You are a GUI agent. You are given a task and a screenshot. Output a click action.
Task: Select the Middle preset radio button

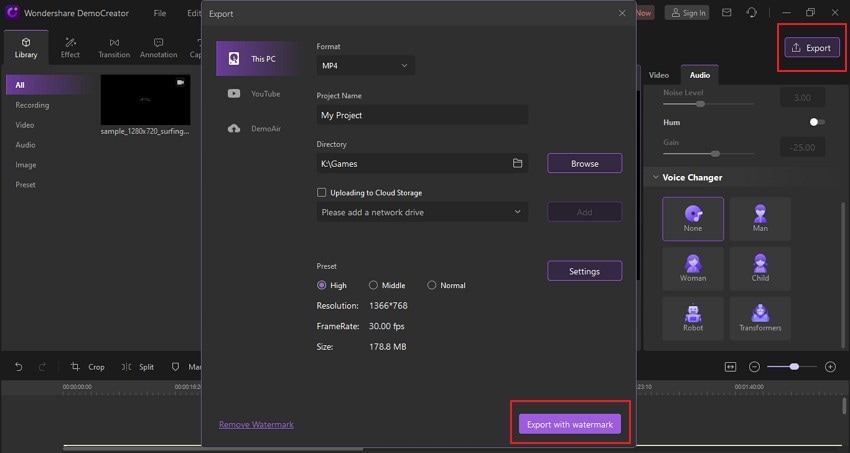click(x=373, y=285)
